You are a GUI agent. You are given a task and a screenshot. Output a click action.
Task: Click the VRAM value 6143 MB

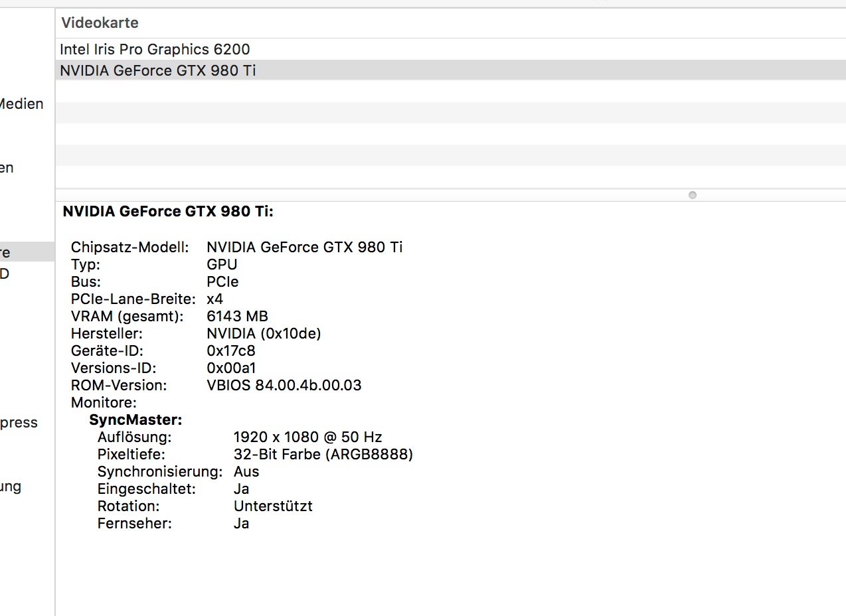pos(237,316)
